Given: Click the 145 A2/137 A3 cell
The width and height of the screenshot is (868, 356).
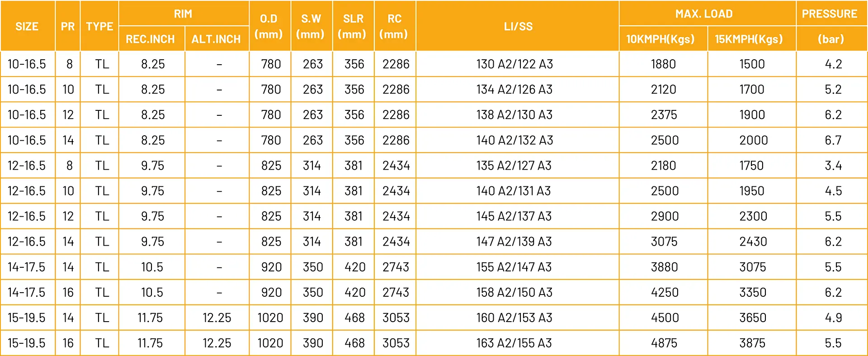Looking at the screenshot, I should [x=514, y=216].
